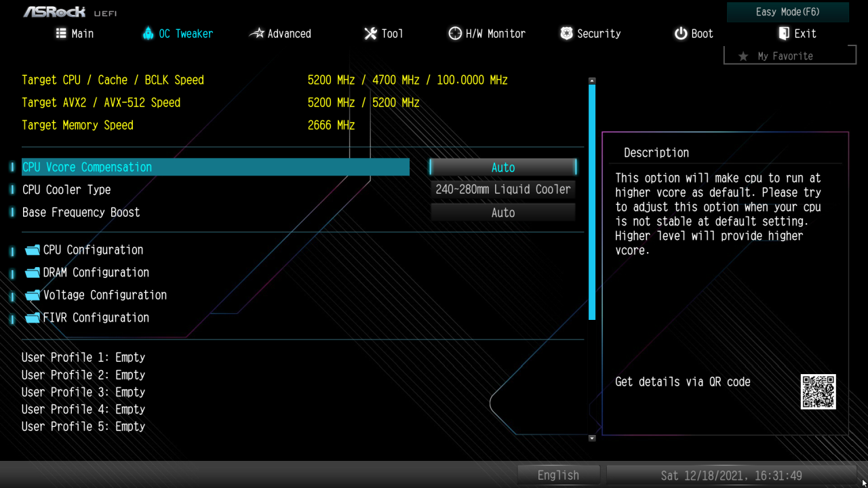Open the Advanced tab
The image size is (868, 488).
(x=280, y=33)
